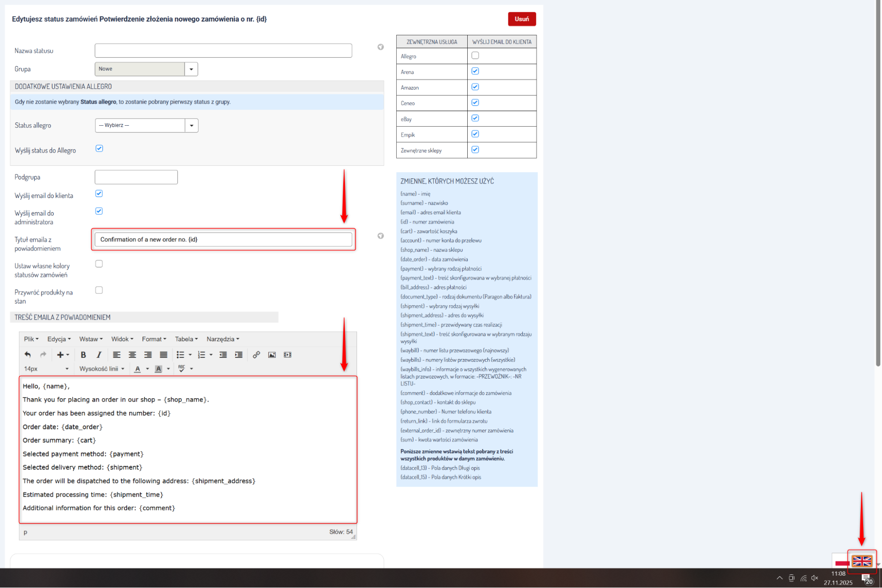The image size is (882, 588).
Task: Insert a hyperlink using link icon
Action: (256, 355)
